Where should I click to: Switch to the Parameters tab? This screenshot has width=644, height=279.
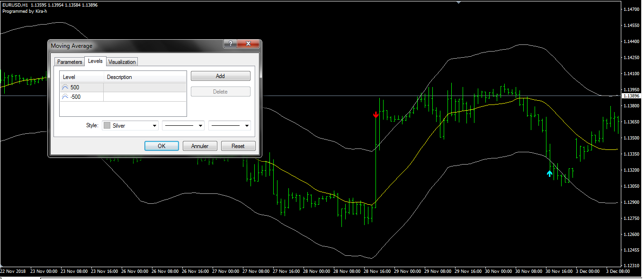point(70,62)
